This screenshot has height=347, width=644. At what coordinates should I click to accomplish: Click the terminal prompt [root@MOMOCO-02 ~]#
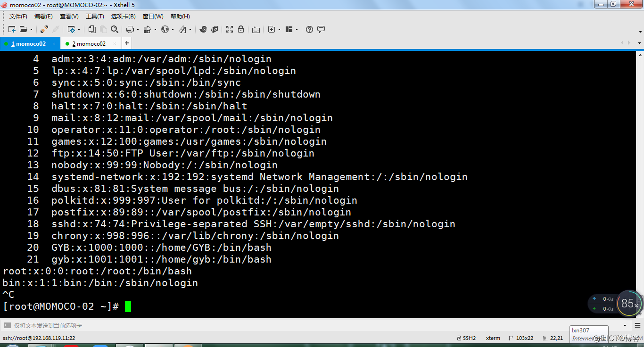60,306
